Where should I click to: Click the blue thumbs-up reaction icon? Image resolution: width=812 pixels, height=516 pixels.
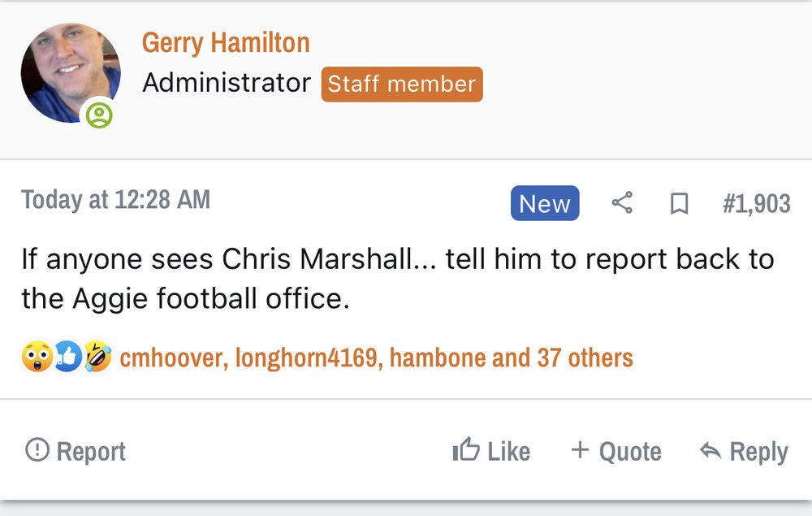tap(67, 357)
